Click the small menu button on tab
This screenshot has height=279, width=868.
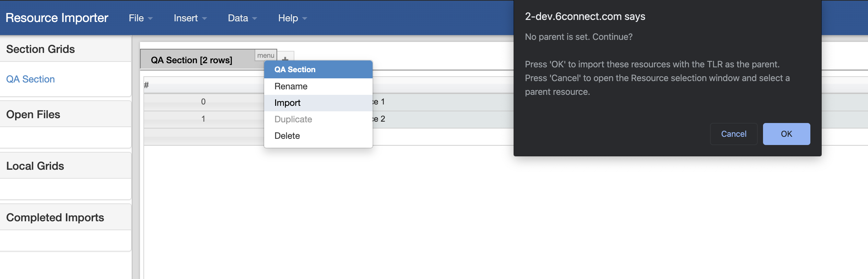point(266,55)
